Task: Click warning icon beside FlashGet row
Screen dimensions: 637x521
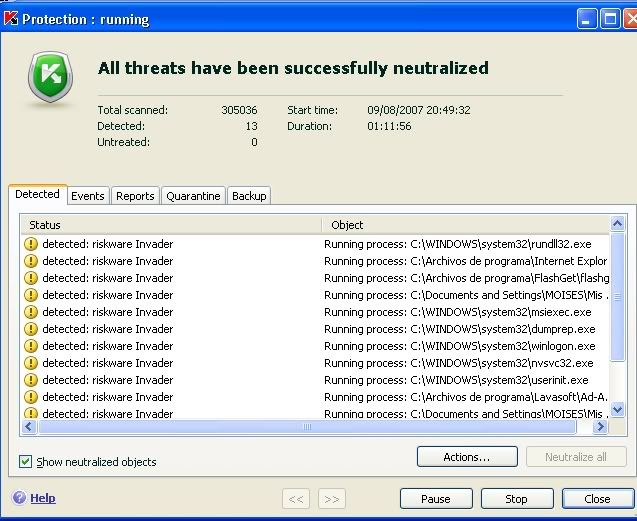Action: coord(30,278)
